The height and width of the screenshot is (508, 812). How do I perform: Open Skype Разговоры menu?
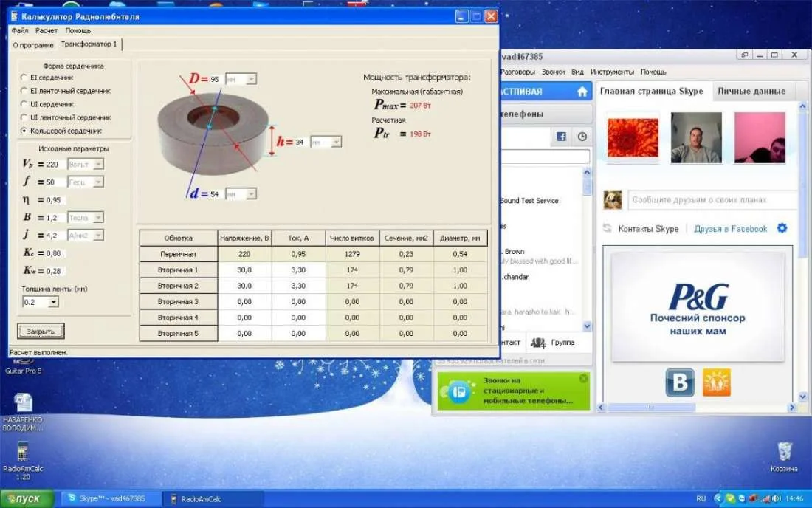click(517, 72)
